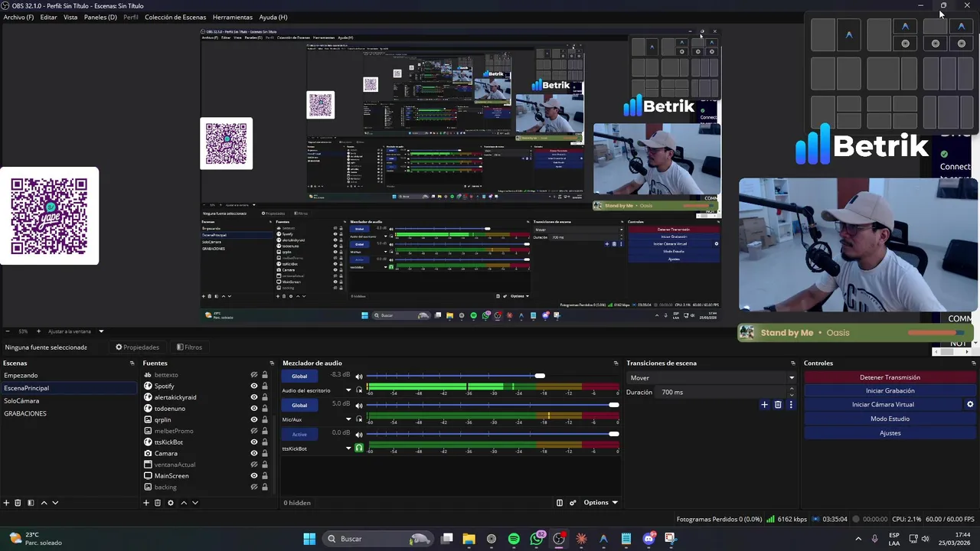This screenshot has width=980, height=551.
Task: Move source down in Fuentes toolbar
Action: tap(195, 503)
